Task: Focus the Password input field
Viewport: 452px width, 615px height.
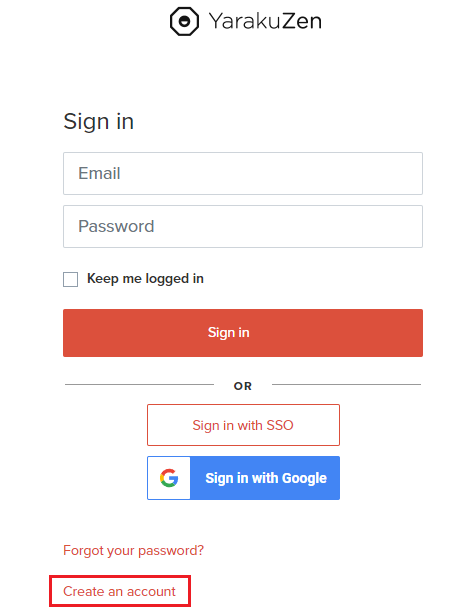Action: click(243, 226)
